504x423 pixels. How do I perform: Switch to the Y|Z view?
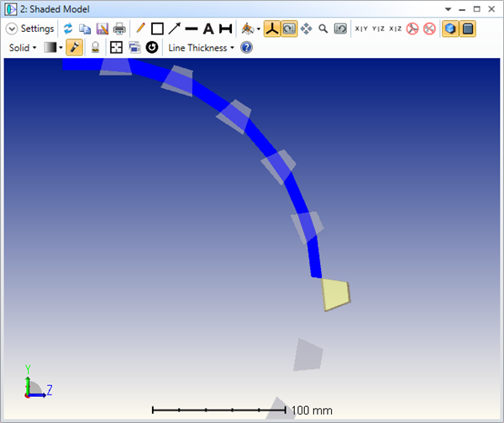378,29
